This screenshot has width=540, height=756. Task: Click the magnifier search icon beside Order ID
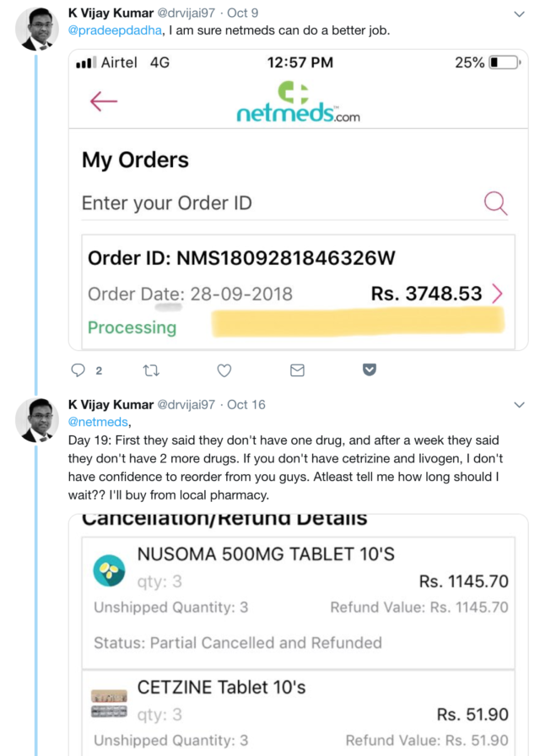coord(495,202)
